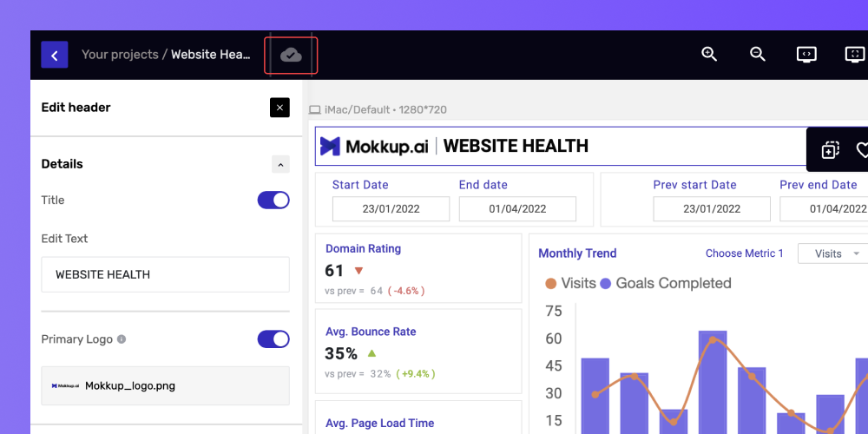The image size is (868, 434).
Task: Click the red down arrow beside Domain Rating 61
Action: click(358, 271)
